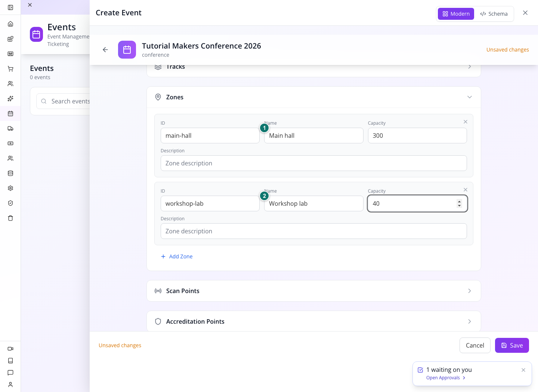Open the shopping cart sidebar icon
The height and width of the screenshot is (392, 538).
10,69
